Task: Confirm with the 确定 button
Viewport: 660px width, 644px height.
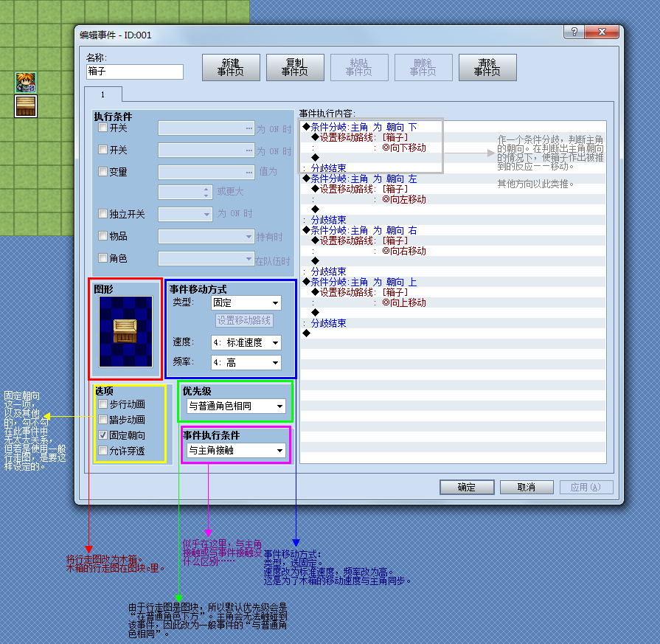Action: click(x=467, y=488)
